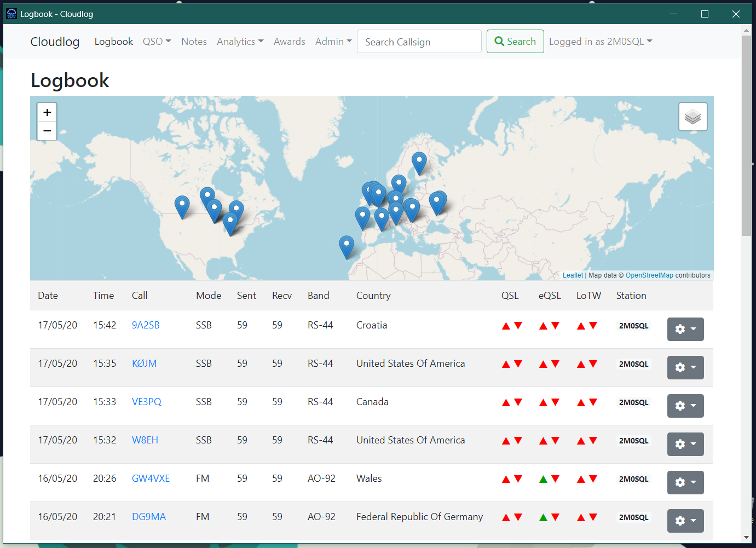Click the page vertical scrollbar thumb

pyautogui.click(x=746, y=136)
